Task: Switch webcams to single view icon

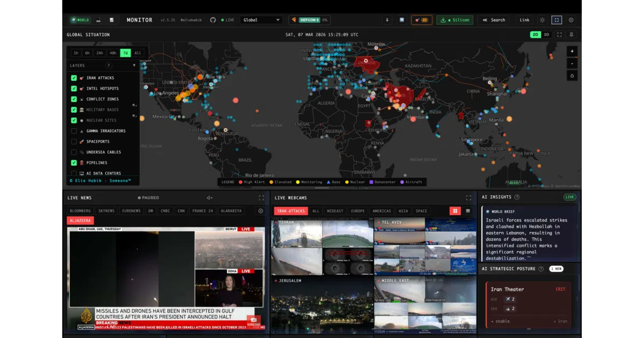Action: (468, 211)
